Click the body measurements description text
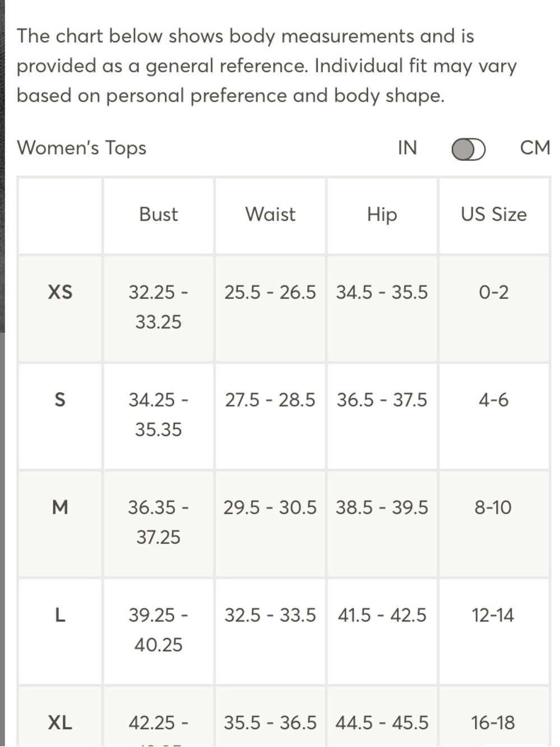 pyautogui.click(x=267, y=66)
